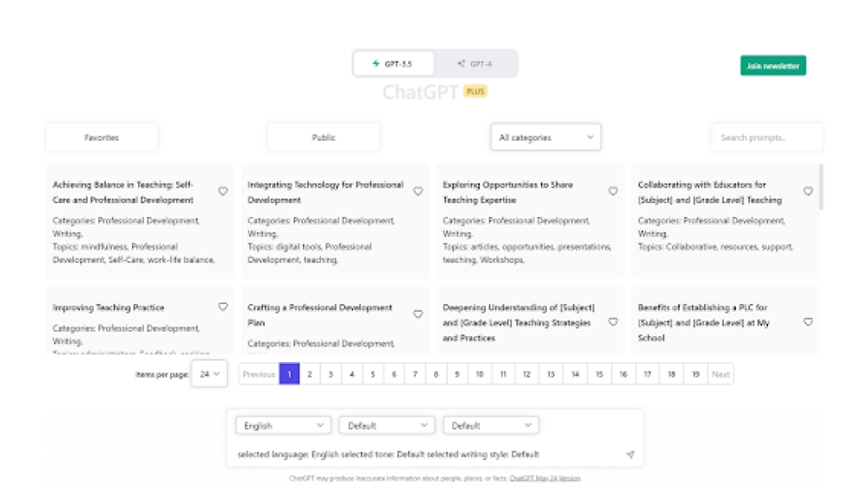Go to page 19
The height and width of the screenshot is (489, 868).
[696, 374]
